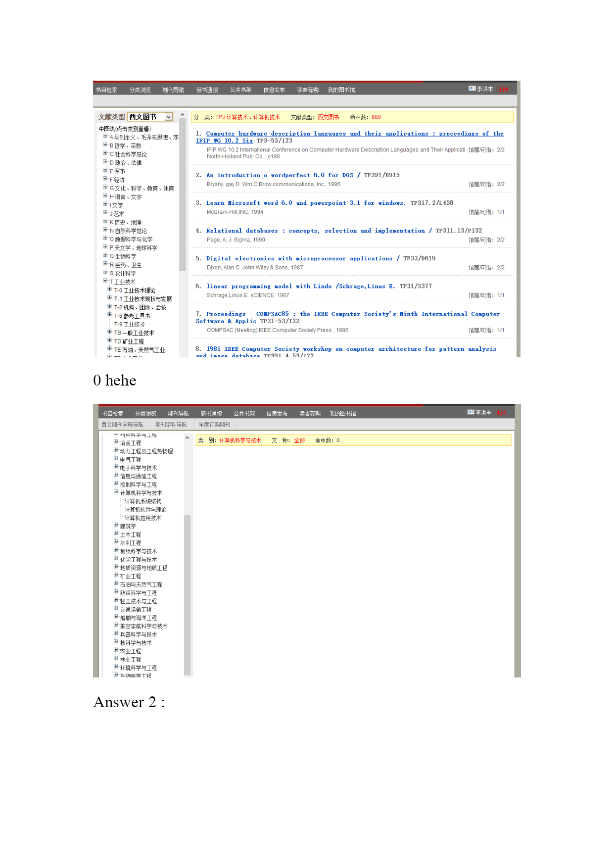
Task: Expand the D 政治、法律 category node
Action: coord(105,161)
